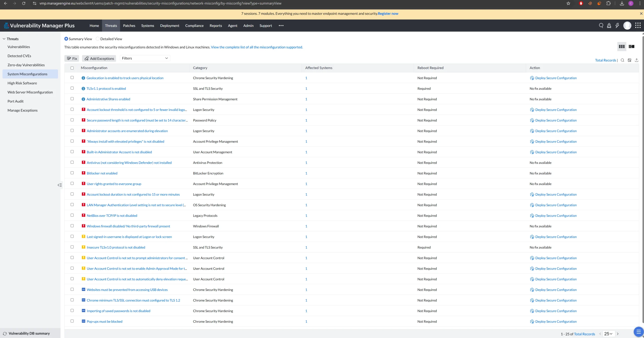
Task: Check the Importing of saved passwords row
Action: coord(72,310)
